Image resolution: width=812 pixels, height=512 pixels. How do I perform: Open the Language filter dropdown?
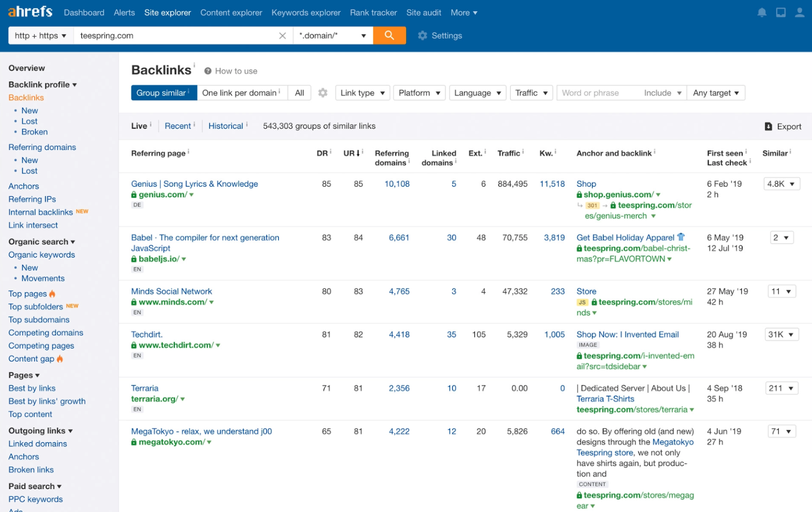pyautogui.click(x=478, y=93)
